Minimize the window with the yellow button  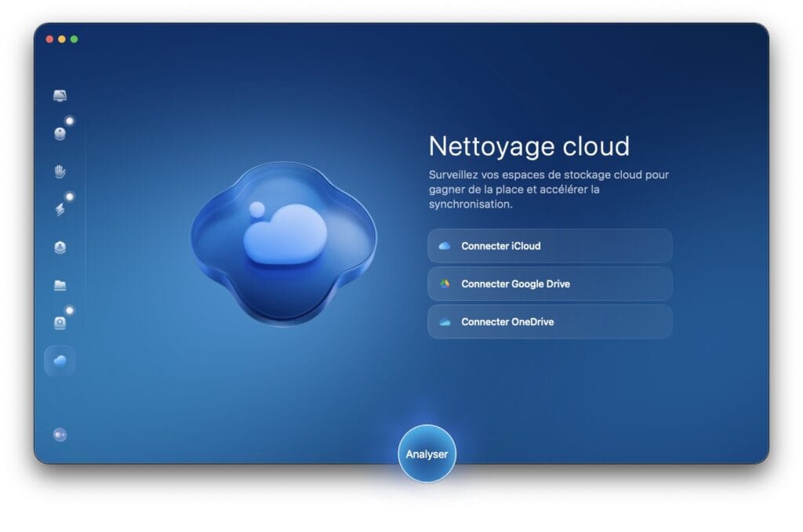pos(61,39)
